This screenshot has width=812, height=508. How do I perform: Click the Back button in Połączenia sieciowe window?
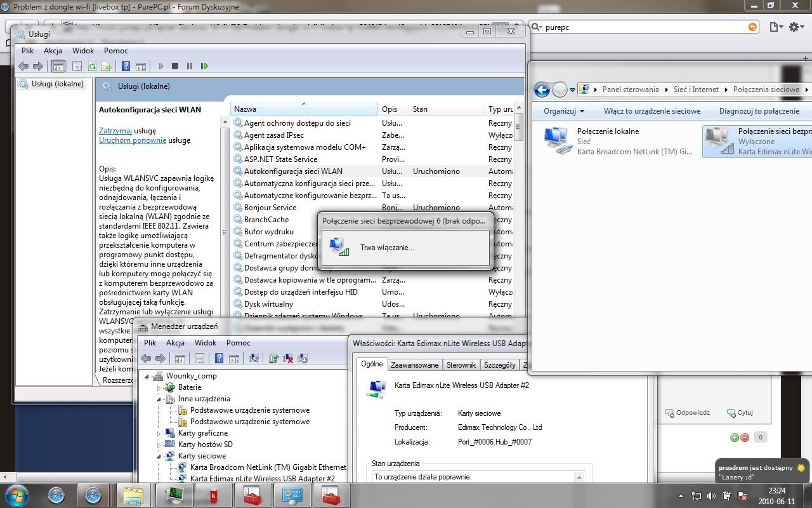542,90
